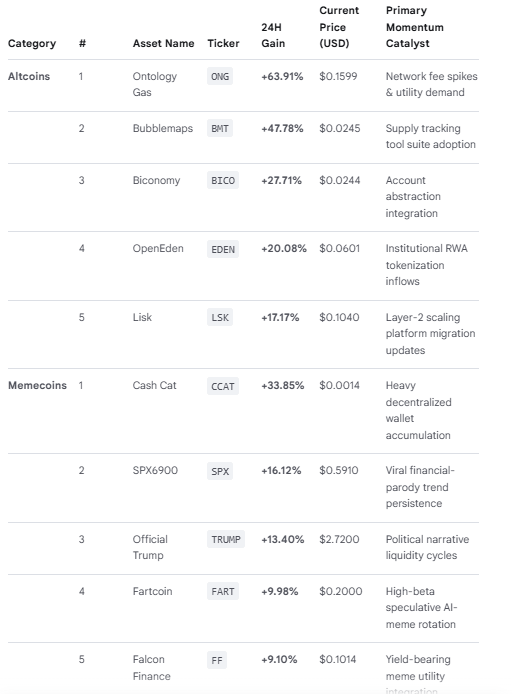Click the Ticker column header
The image size is (520, 694).
coord(223,43)
